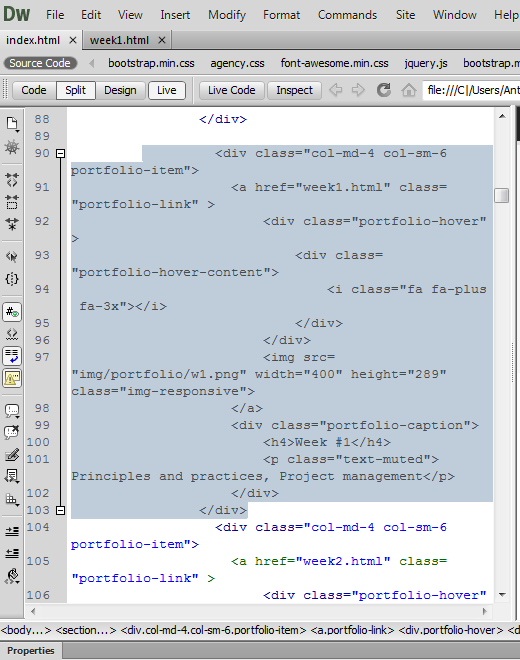Click the Remove Comment icon
This screenshot has width=520, height=660.
click(12, 432)
